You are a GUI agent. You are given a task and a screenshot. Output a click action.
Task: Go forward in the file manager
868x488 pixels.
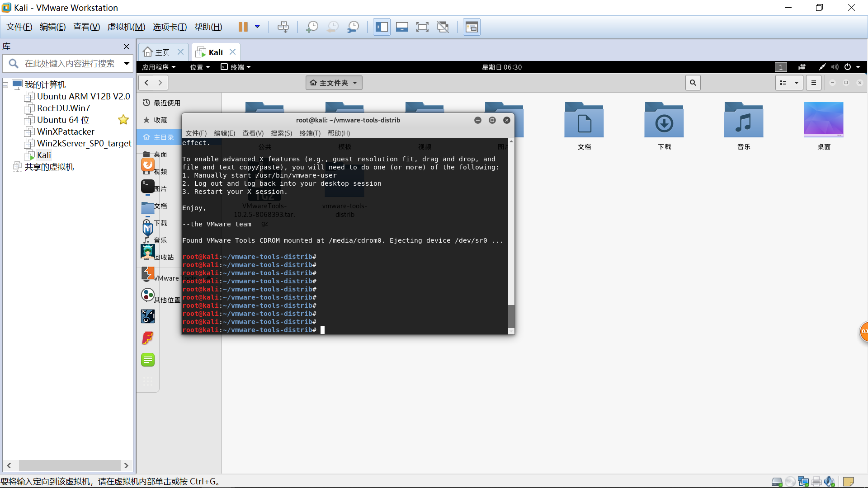(x=160, y=83)
